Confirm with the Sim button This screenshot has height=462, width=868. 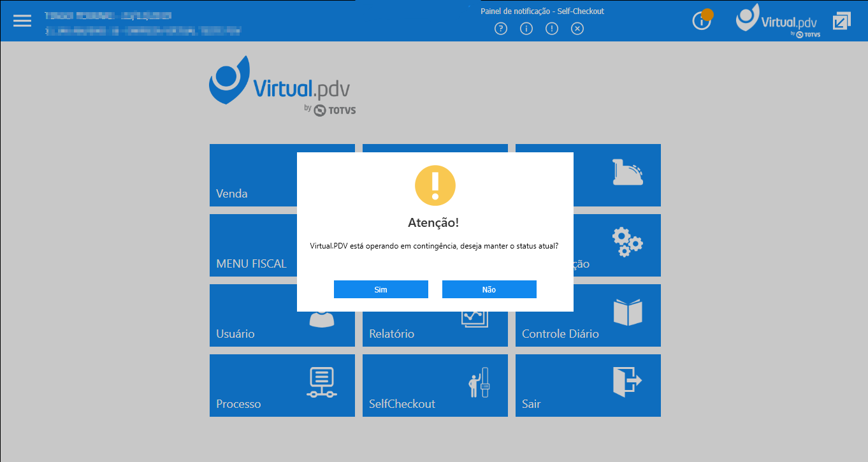[x=381, y=289]
